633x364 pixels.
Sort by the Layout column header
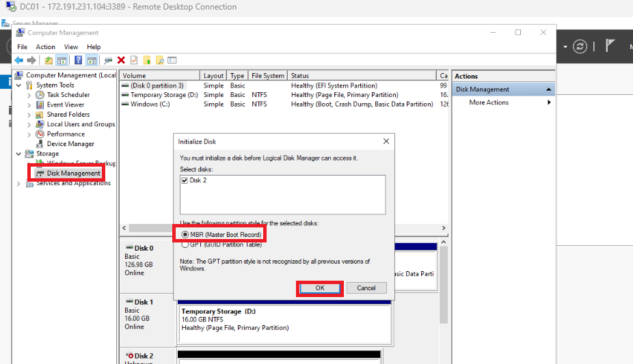(x=213, y=75)
